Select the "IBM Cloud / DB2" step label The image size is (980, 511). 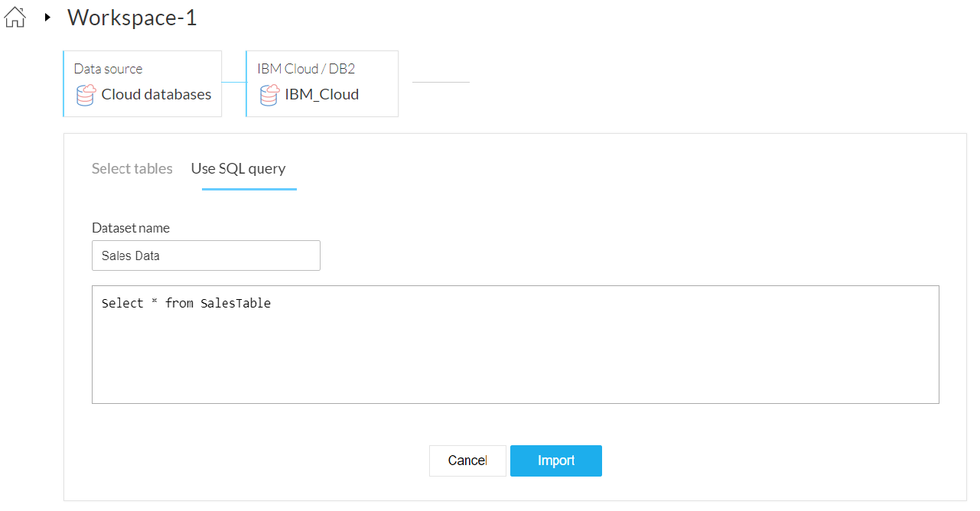(x=306, y=69)
